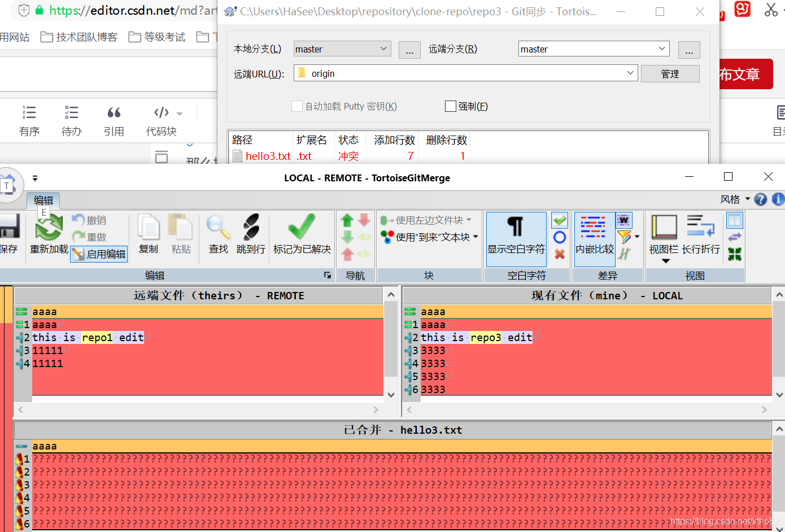Click the regex filter funnel icon
The image size is (785, 532).
click(623, 237)
